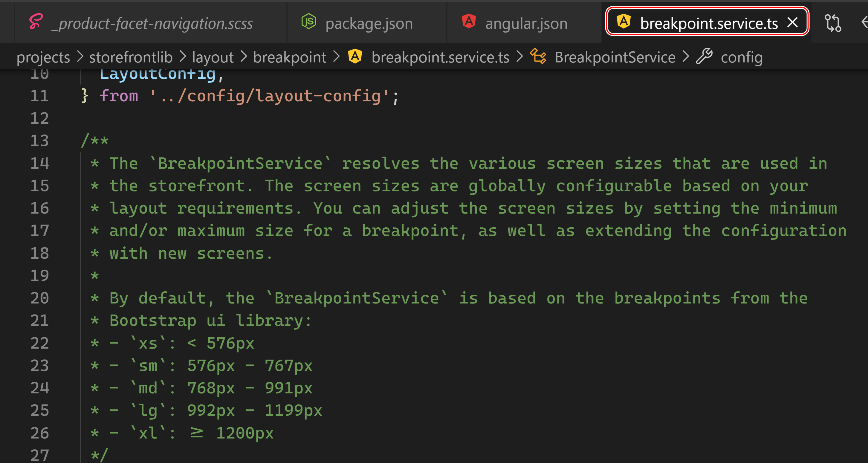Switch to the package.json tab

pyautogui.click(x=369, y=24)
